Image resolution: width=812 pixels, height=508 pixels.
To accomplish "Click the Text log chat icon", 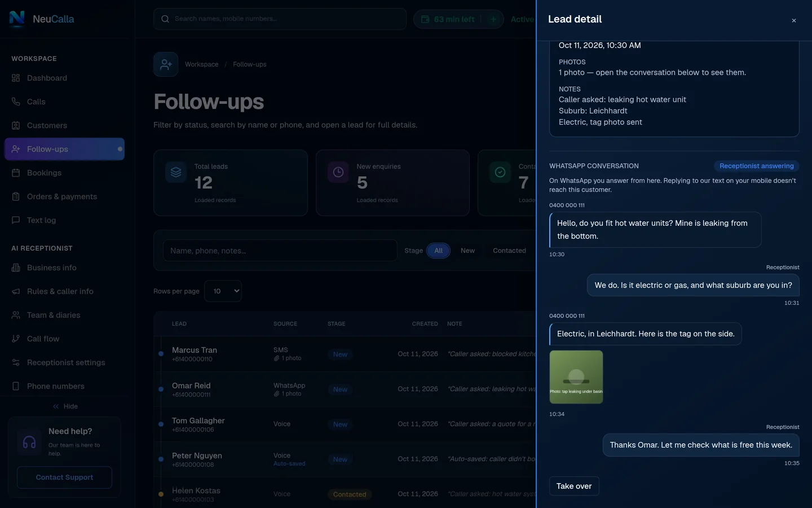I will coord(16,220).
